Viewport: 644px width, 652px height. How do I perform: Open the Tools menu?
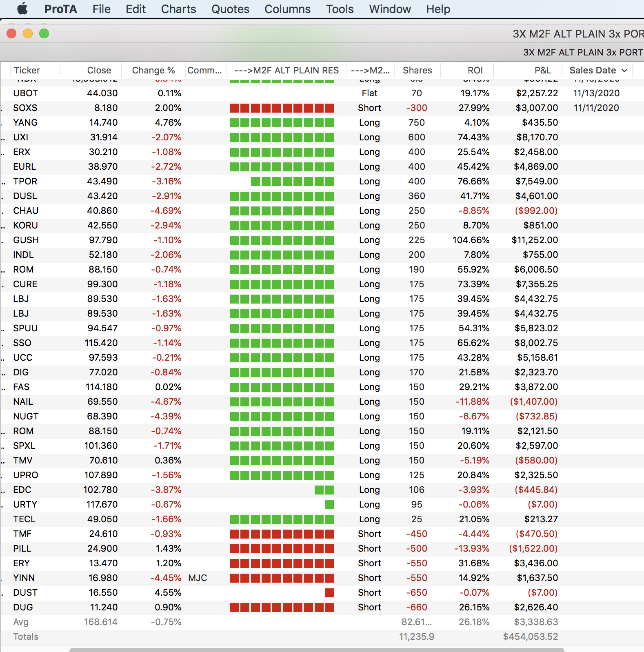pos(340,9)
